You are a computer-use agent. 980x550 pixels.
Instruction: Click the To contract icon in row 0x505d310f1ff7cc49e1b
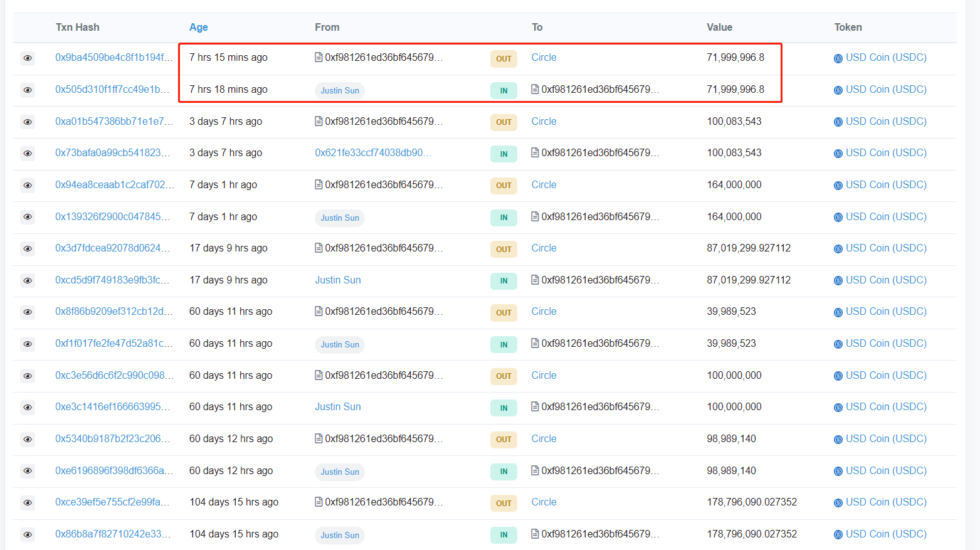(535, 89)
